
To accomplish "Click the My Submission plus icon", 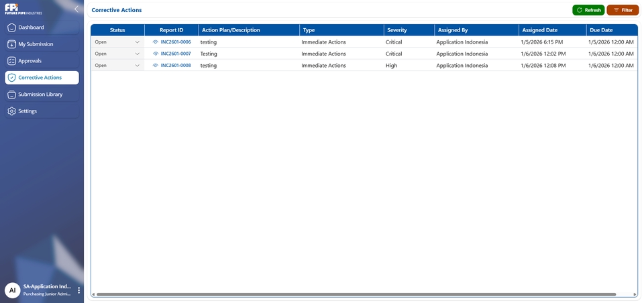I will tap(11, 44).
